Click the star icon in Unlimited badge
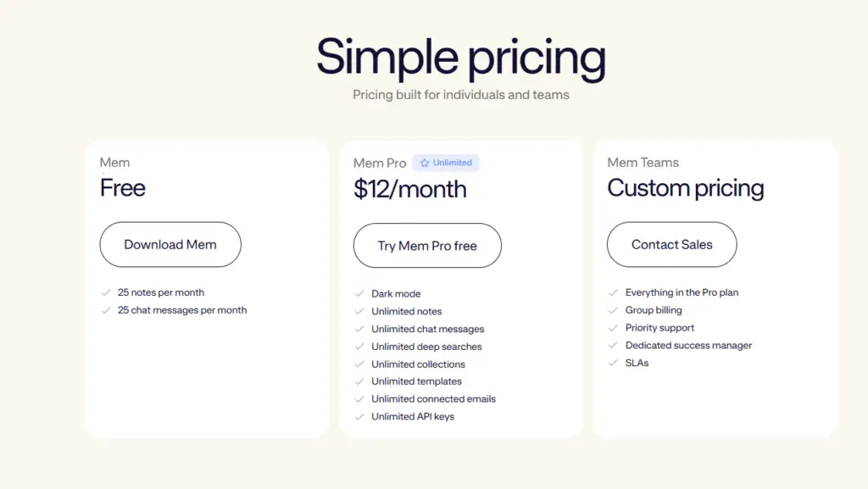The height and width of the screenshot is (489, 868). [x=425, y=163]
